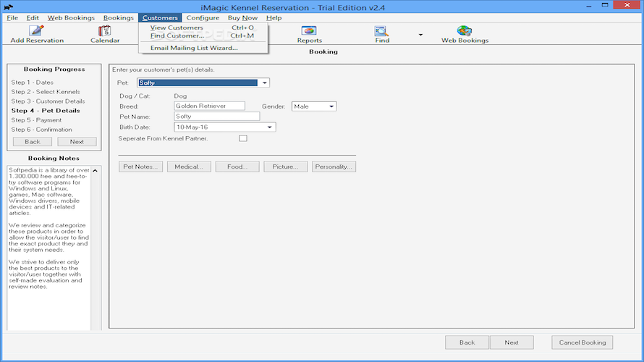The image size is (644, 362).
Task: Click Back in Booking Progress panel
Action: [33, 142]
